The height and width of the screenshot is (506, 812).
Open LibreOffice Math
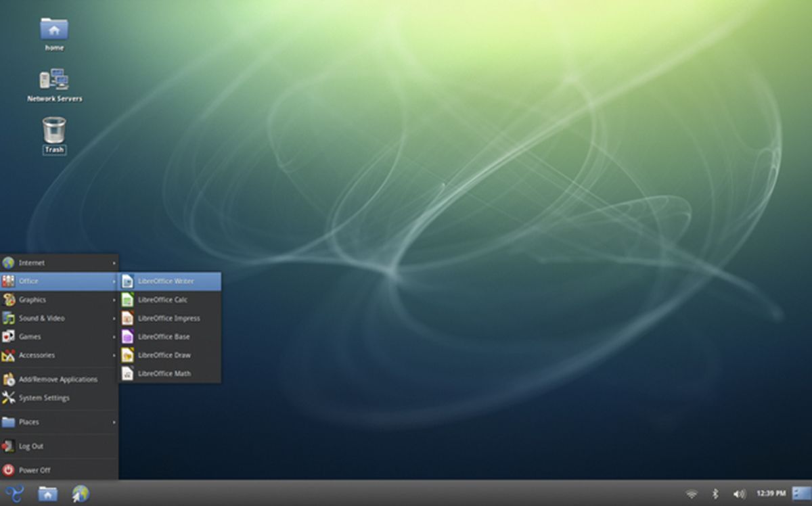(164, 373)
